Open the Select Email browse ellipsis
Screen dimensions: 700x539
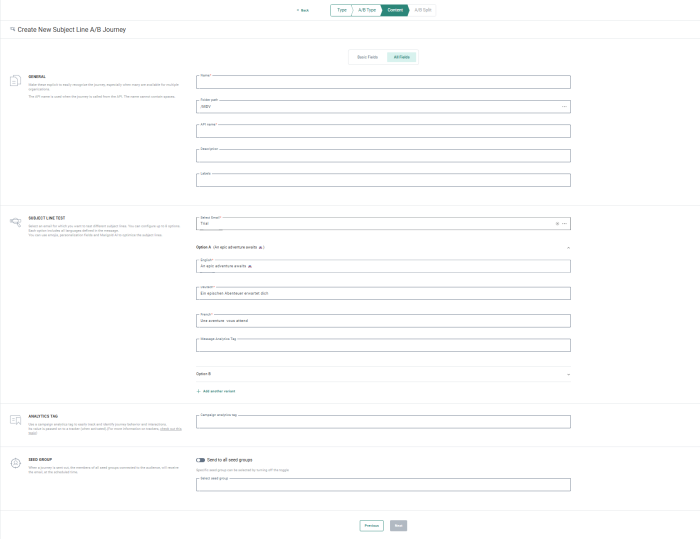tap(564, 223)
